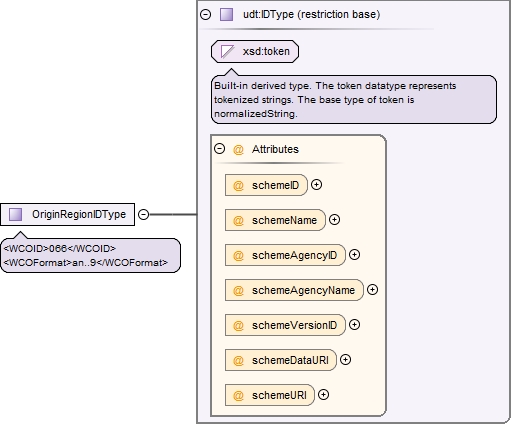512x425 pixels.
Task: Click the @ icon of schemeName
Action: click(238, 220)
